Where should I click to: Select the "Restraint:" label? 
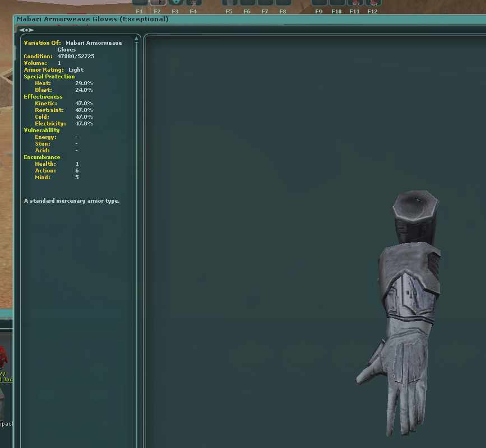[49, 110]
